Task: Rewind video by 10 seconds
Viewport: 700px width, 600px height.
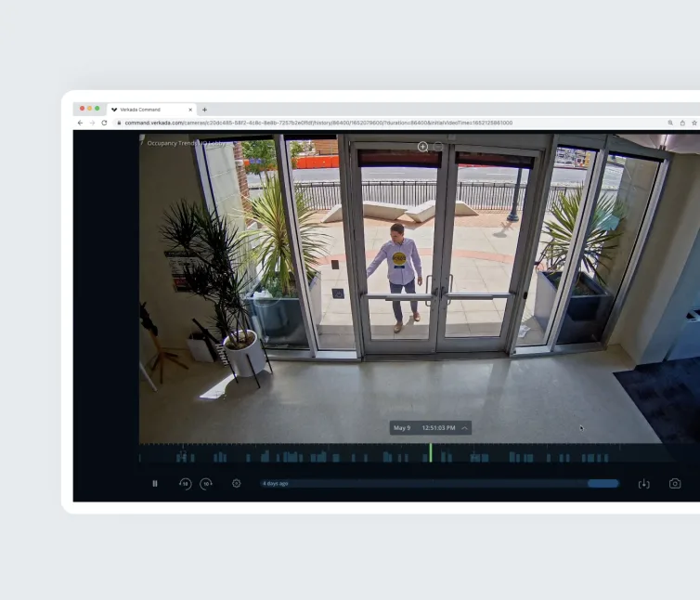Action: [185, 484]
